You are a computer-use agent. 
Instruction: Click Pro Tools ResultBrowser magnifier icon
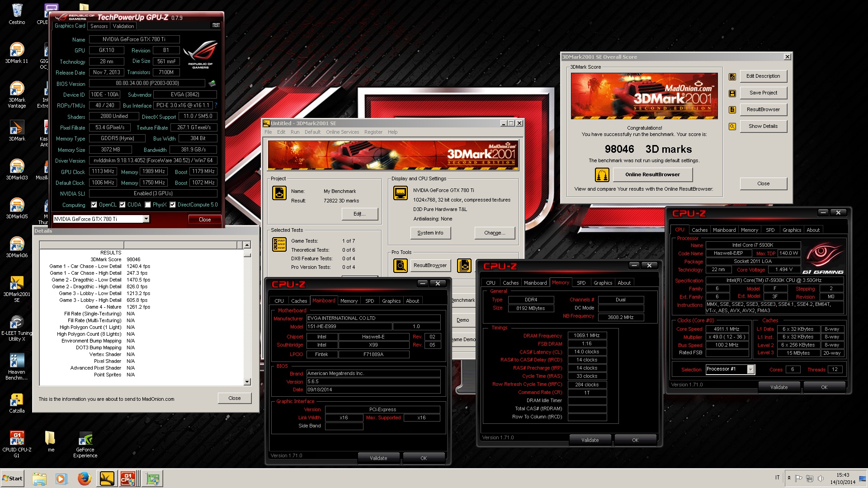pos(401,266)
